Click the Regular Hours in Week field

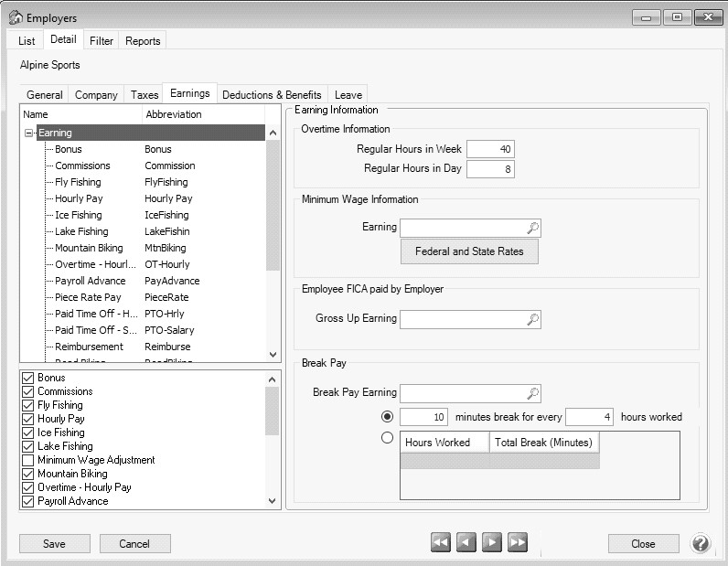pos(490,149)
